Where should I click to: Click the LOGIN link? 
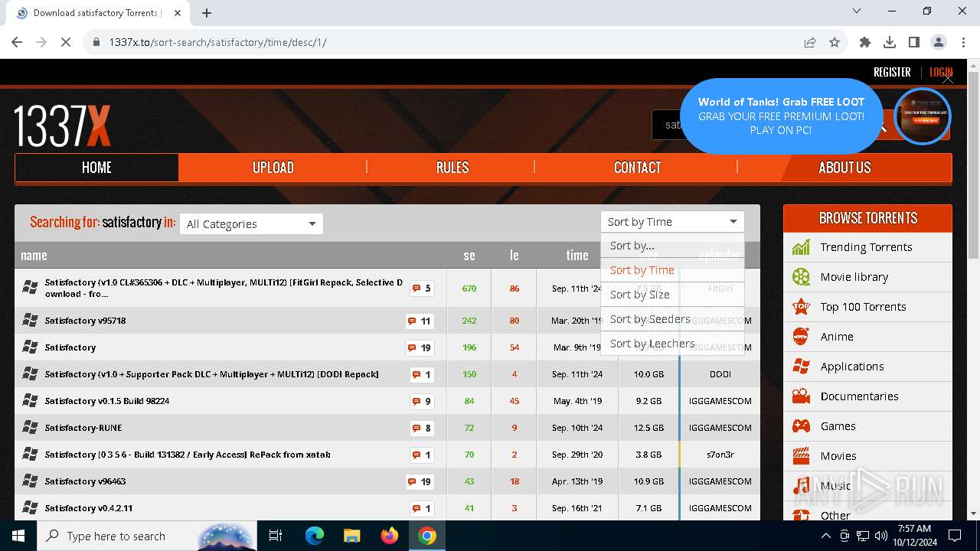[941, 72]
